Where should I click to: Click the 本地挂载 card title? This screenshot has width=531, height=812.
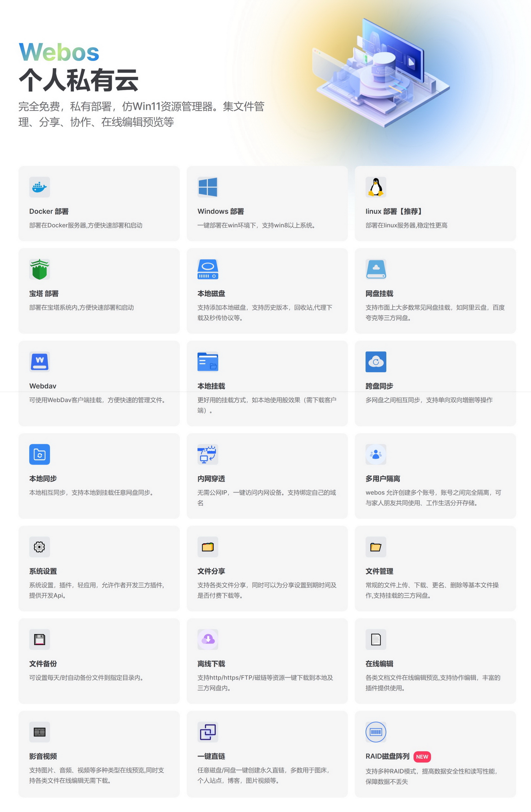(x=211, y=386)
